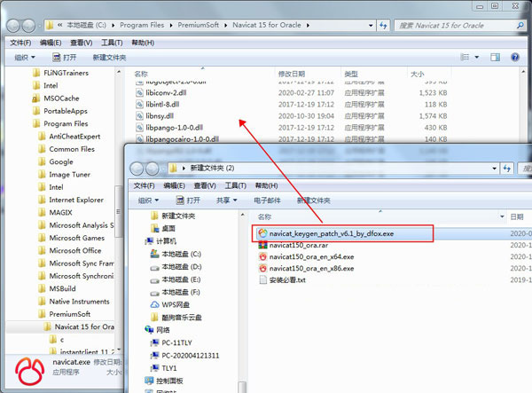The height and width of the screenshot is (393, 532).
Task: Select 本地磁盘 (D:) drive icon in front window
Action: (x=154, y=267)
